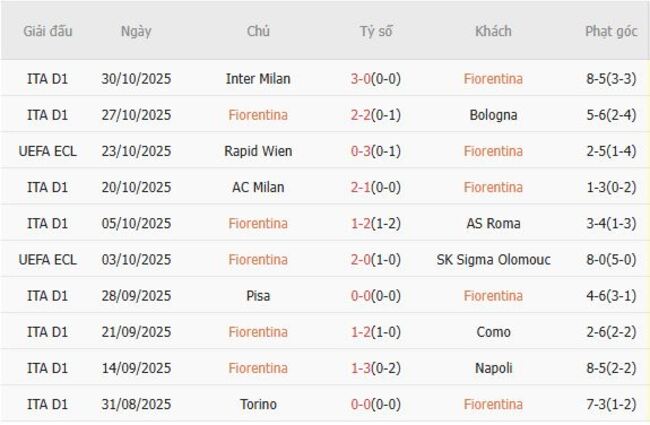Select the "Phạt góc" column header
This screenshot has width=650, height=425.
click(x=611, y=31)
